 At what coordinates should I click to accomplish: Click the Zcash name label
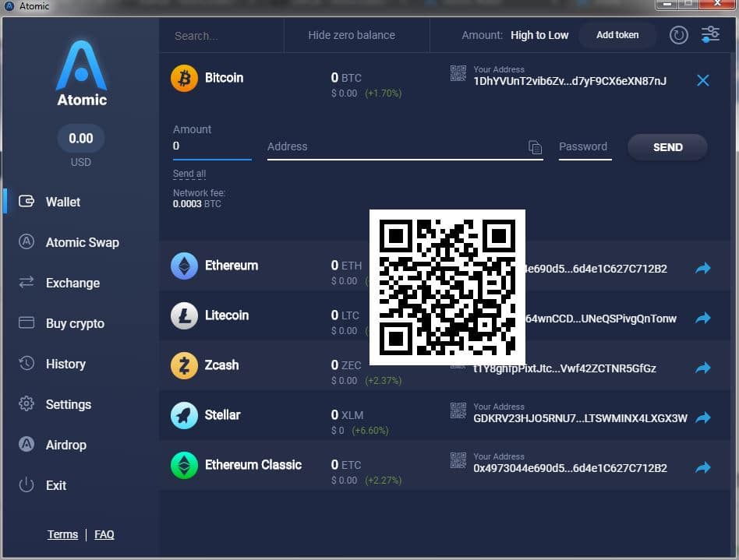point(221,365)
